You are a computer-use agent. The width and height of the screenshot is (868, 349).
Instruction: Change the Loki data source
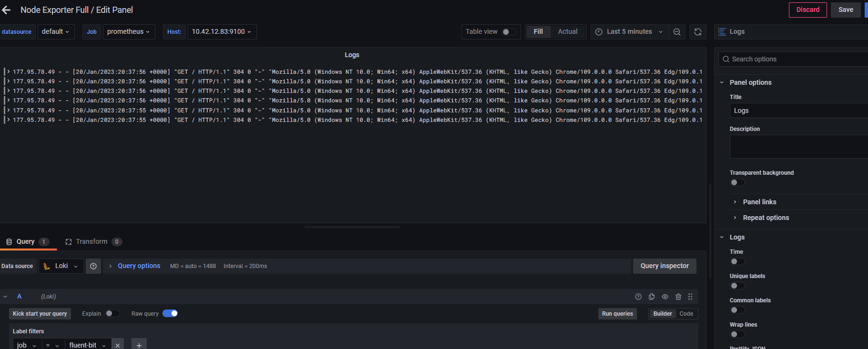click(x=61, y=266)
